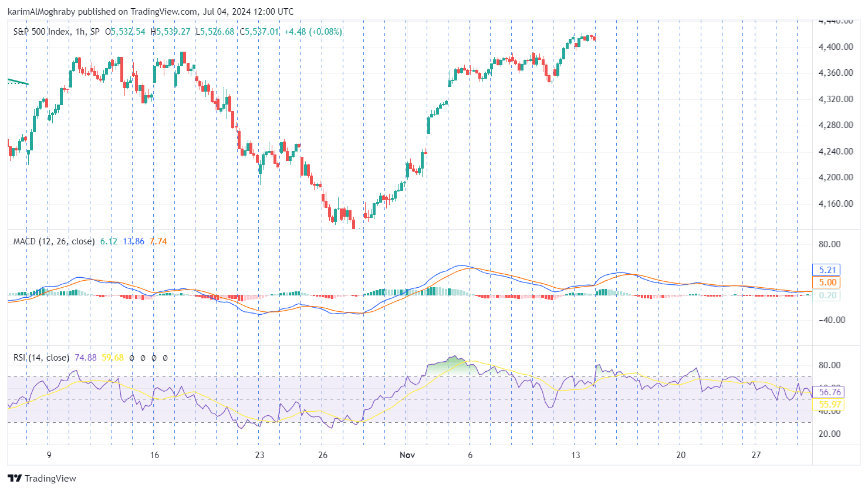Click the 80.00 label on MACD axis
Image resolution: width=868 pixels, height=491 pixels.
[x=830, y=244]
